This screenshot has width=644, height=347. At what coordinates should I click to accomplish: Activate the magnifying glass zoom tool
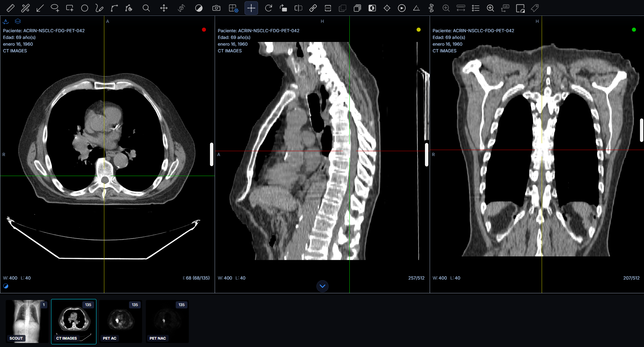coord(146,8)
